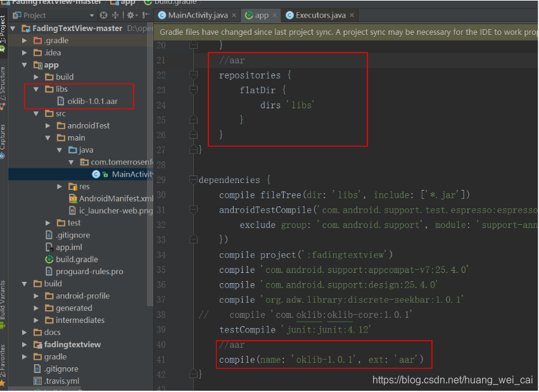Open the Structure side tool window
539x392 pixels.
tap(3, 87)
